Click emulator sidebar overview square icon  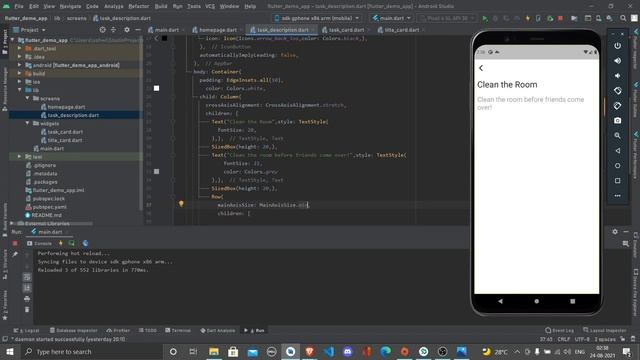[x=618, y=180]
